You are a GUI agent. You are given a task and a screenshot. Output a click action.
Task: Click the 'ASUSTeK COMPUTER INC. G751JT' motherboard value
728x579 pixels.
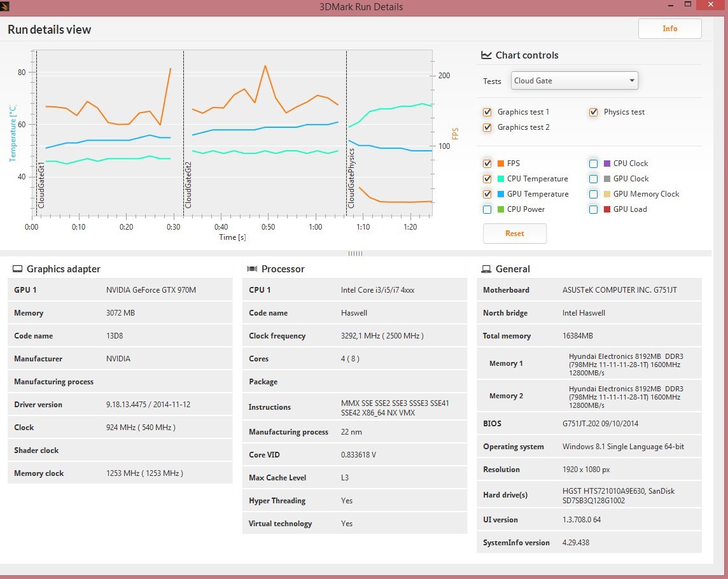pyautogui.click(x=619, y=289)
